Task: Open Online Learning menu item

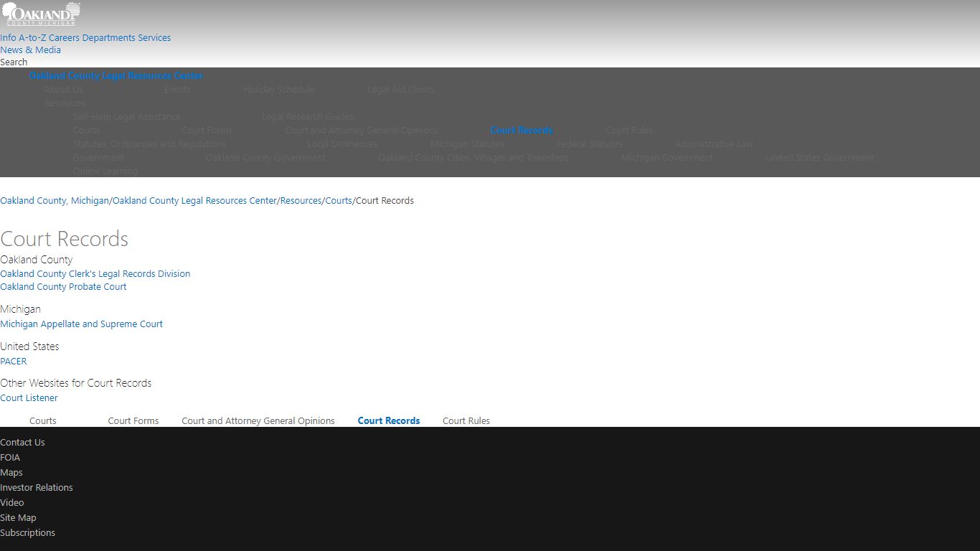Action: tap(105, 171)
